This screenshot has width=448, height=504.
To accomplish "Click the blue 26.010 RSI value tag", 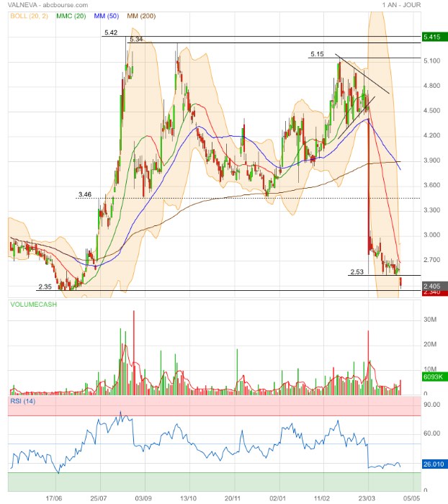I will coord(434,464).
